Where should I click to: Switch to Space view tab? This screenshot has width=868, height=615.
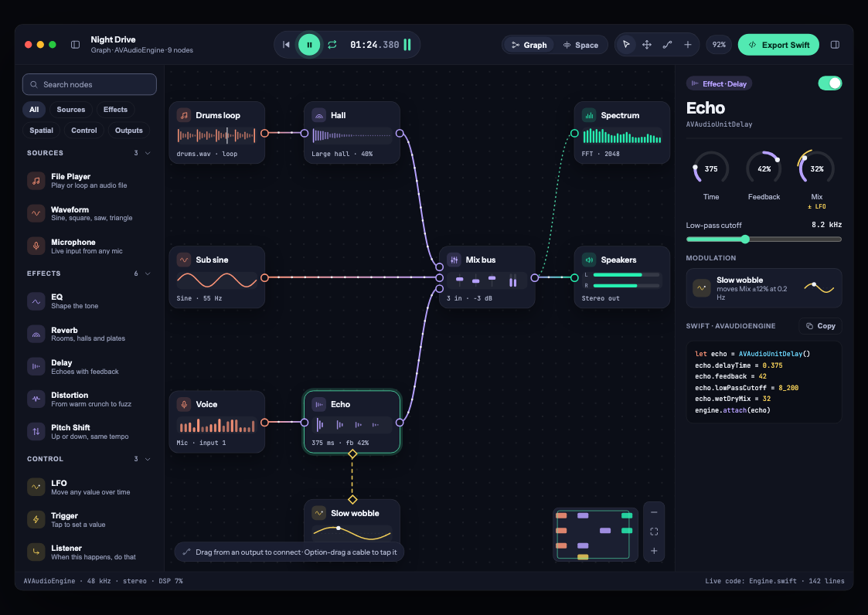coord(580,45)
